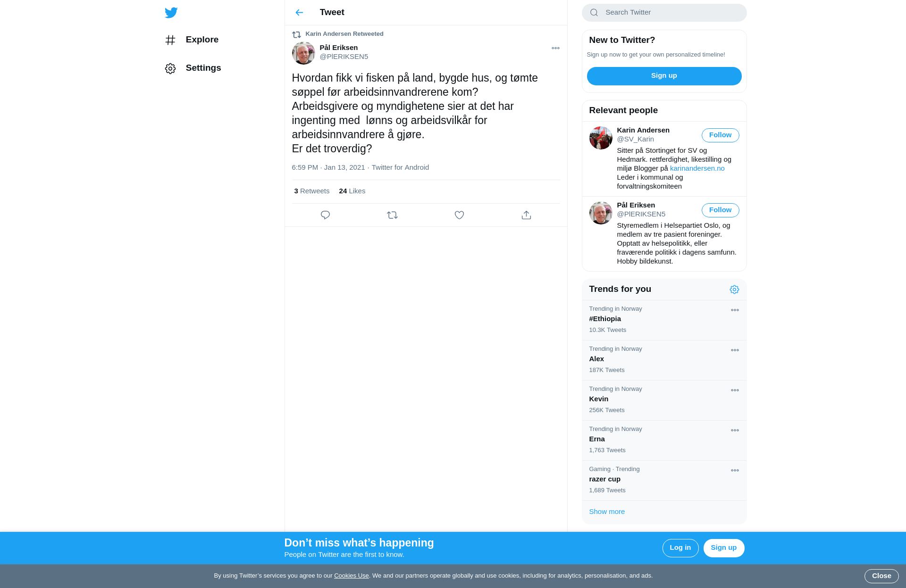The height and width of the screenshot is (588, 906).
Task: Open more options for Erna trend
Action: pos(735,431)
